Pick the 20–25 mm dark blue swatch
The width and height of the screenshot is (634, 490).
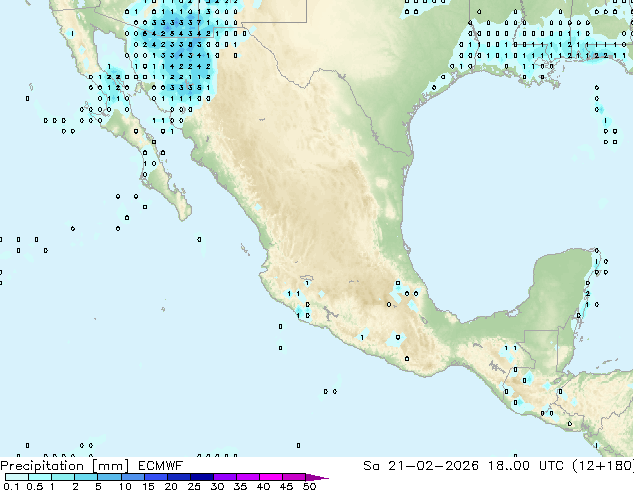click(178, 477)
